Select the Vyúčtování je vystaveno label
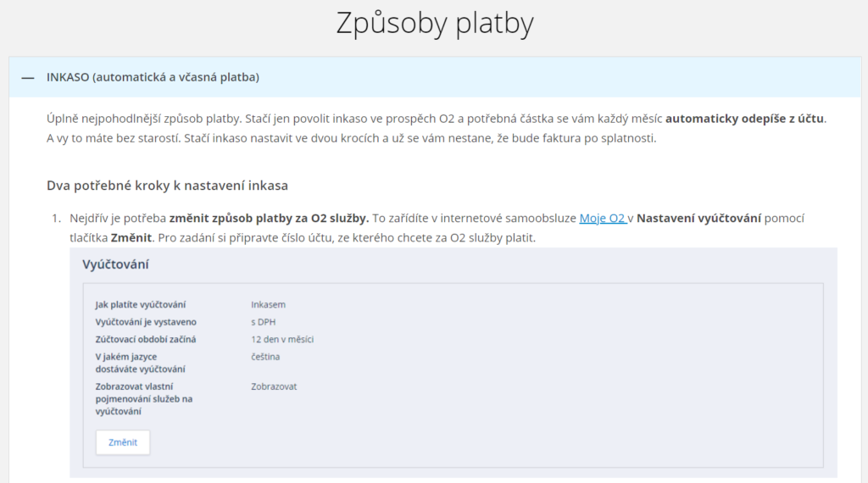868x483 pixels. pos(146,322)
